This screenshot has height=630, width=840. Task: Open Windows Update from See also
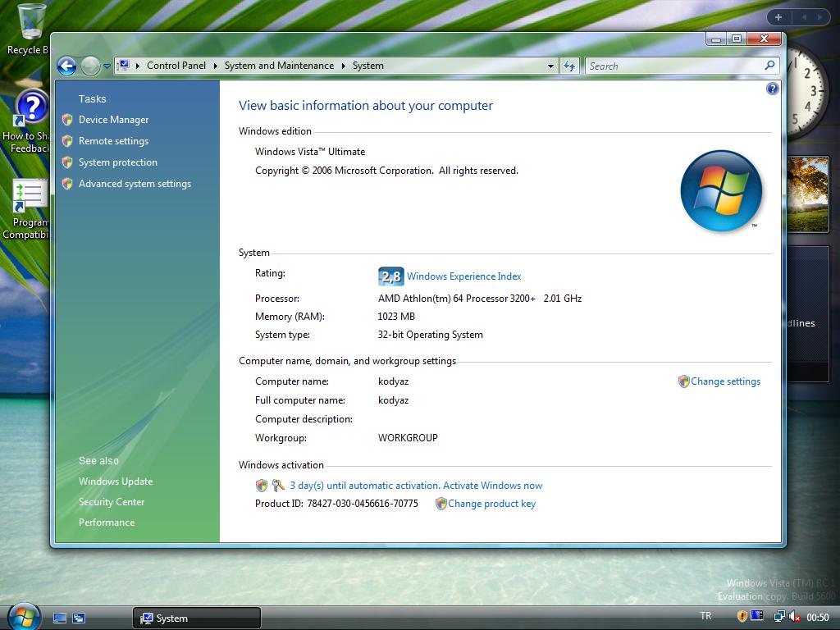[x=116, y=482]
